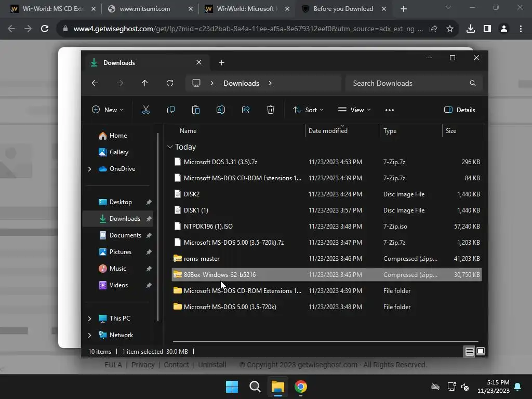Image resolution: width=532 pixels, height=399 pixels.
Task: Open the New dropdown menu
Action: pyautogui.click(x=108, y=110)
